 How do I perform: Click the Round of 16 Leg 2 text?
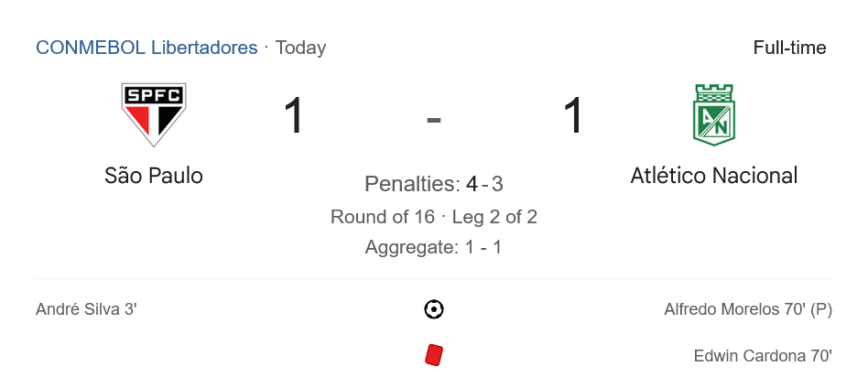point(434,217)
